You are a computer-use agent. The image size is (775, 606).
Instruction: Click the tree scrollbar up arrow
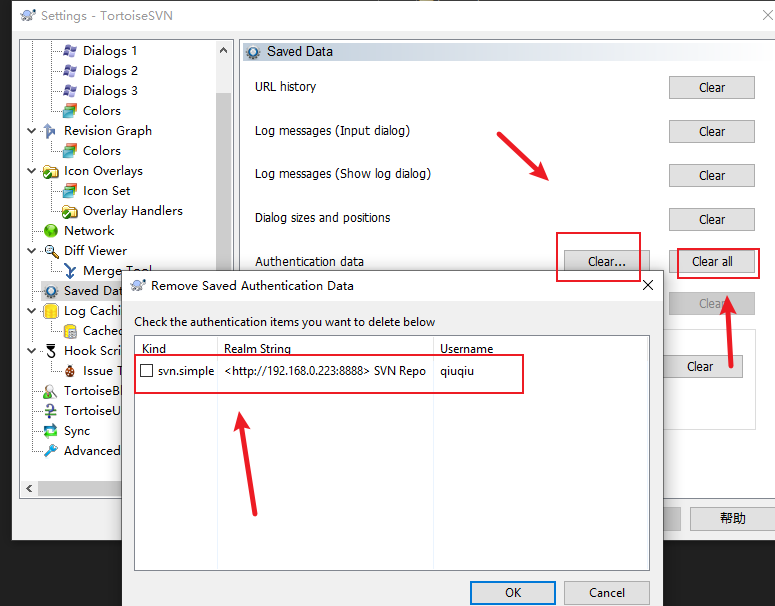point(223,50)
